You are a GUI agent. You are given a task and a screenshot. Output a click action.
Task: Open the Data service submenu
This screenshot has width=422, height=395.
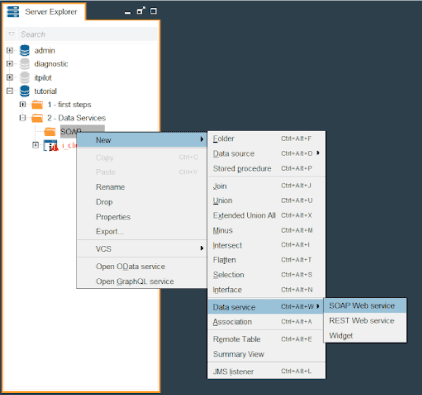(x=266, y=307)
